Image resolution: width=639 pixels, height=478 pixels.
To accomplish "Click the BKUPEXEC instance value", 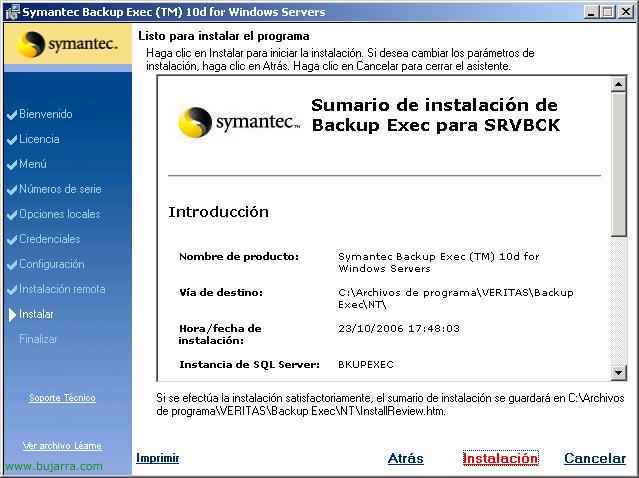I will pyautogui.click(x=366, y=364).
